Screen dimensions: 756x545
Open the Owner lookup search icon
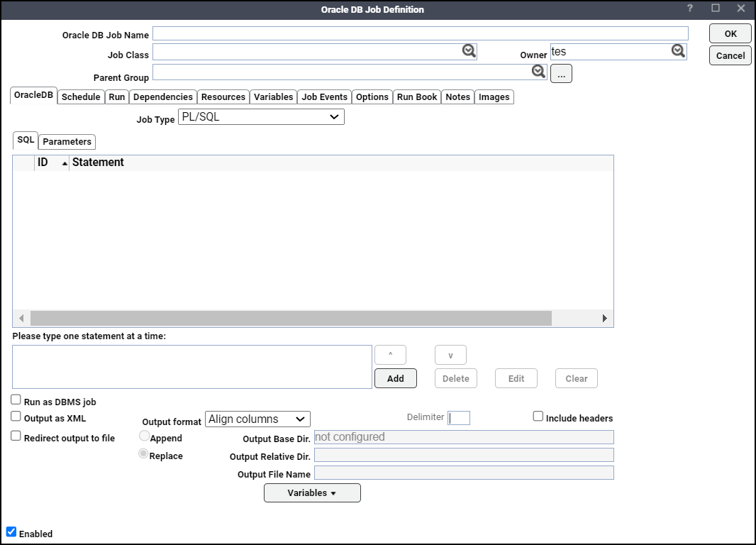coord(678,50)
